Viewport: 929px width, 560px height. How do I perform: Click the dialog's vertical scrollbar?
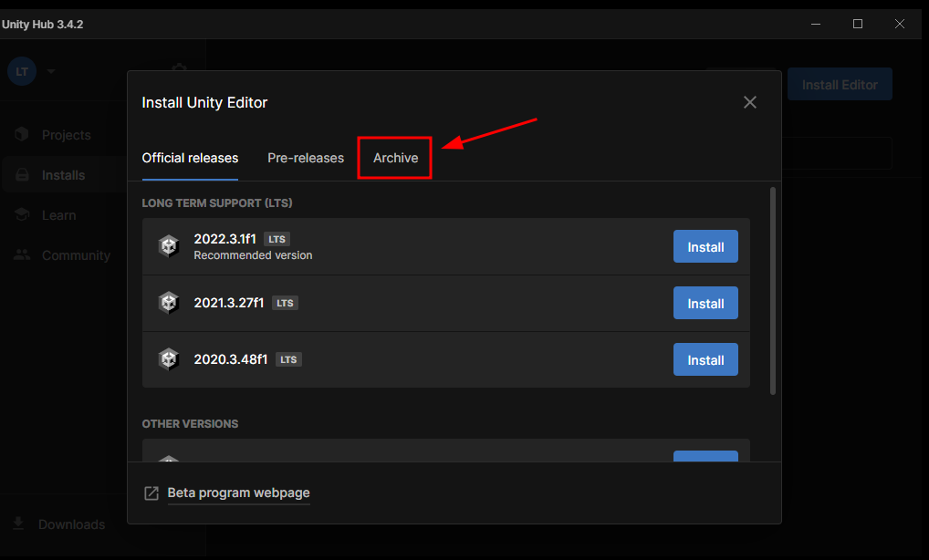(773, 291)
